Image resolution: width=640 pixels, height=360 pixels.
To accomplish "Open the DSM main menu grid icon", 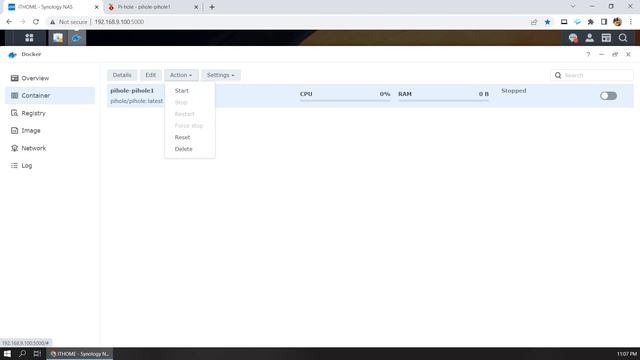I will coord(29,38).
